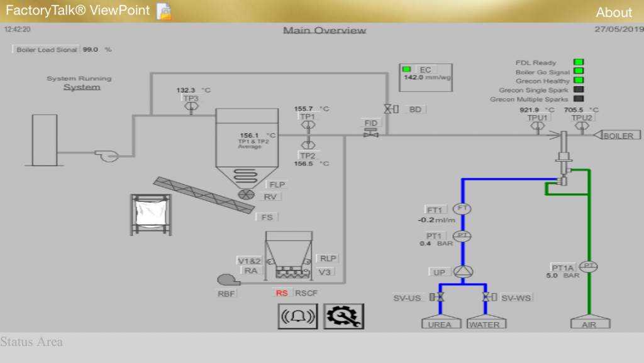The height and width of the screenshot is (363, 644).
Task: Click the 921.9 °C TPU1 reading
Action: point(537,109)
